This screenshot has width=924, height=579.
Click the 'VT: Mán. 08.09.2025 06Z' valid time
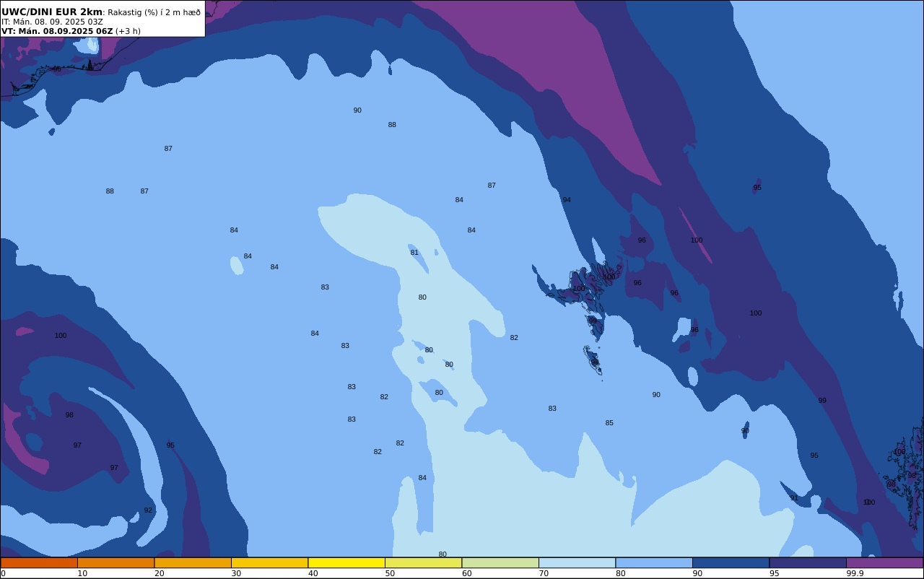click(57, 31)
